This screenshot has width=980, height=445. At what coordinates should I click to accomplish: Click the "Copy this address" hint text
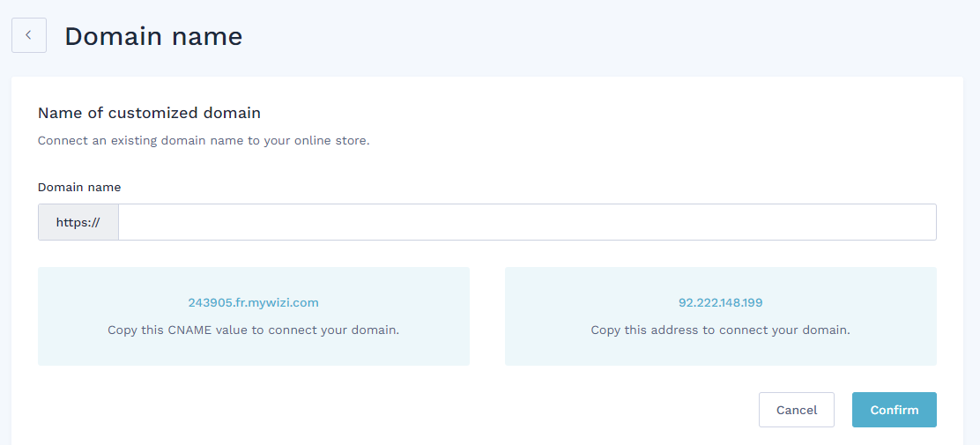coord(721,330)
